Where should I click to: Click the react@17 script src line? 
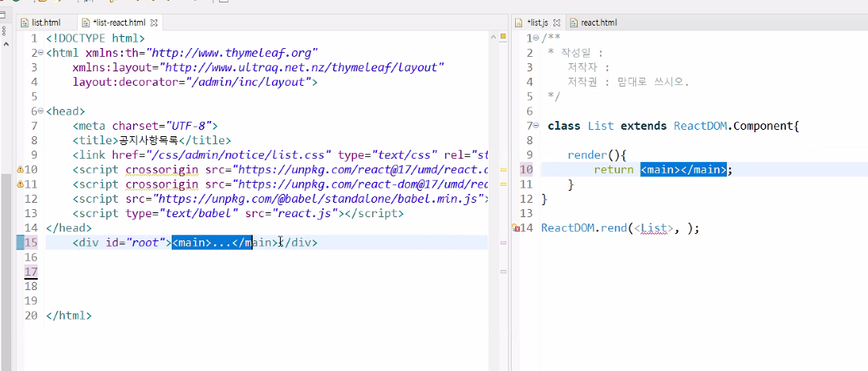[x=279, y=169]
